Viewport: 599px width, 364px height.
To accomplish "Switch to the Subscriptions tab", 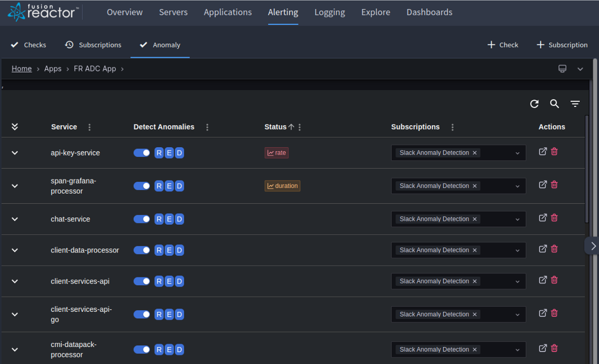I will point(93,45).
